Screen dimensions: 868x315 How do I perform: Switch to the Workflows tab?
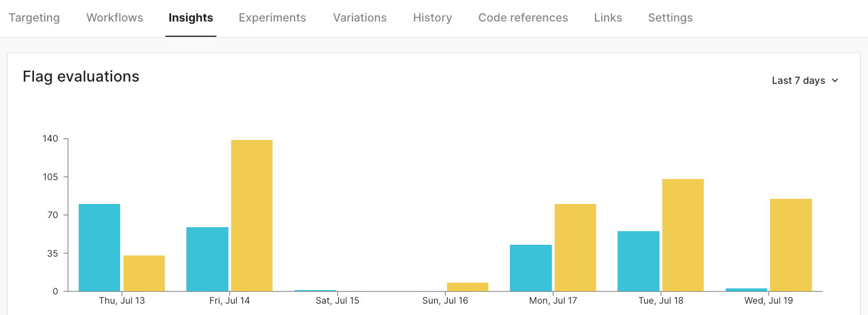click(x=114, y=18)
